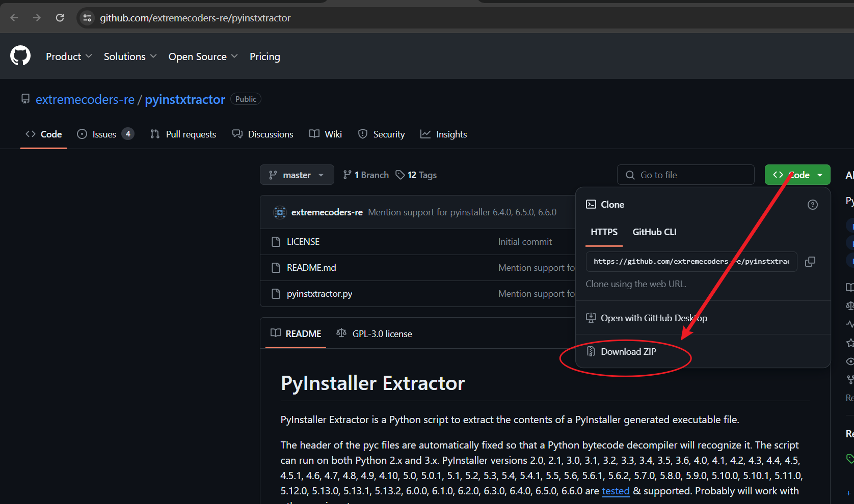Select the github.com address bar URL
Screen dimensions: 854x504
pos(195,18)
